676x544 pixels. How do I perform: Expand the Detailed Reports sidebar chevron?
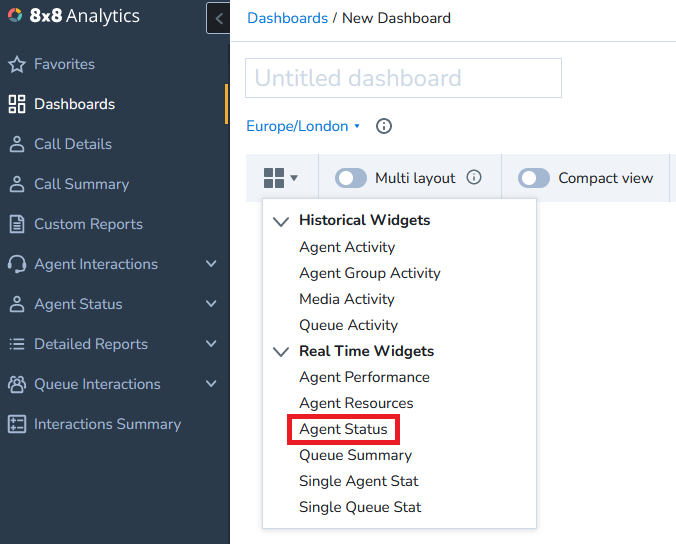point(211,344)
